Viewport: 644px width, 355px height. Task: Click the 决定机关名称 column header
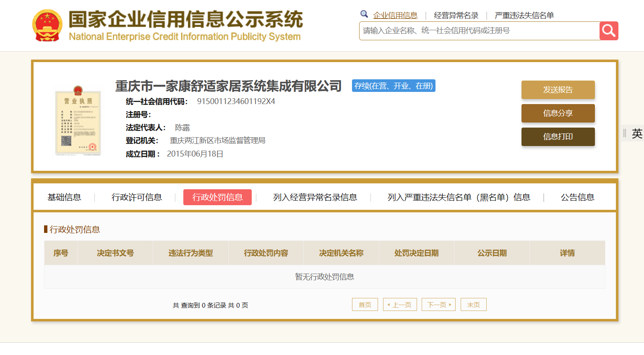tap(341, 253)
